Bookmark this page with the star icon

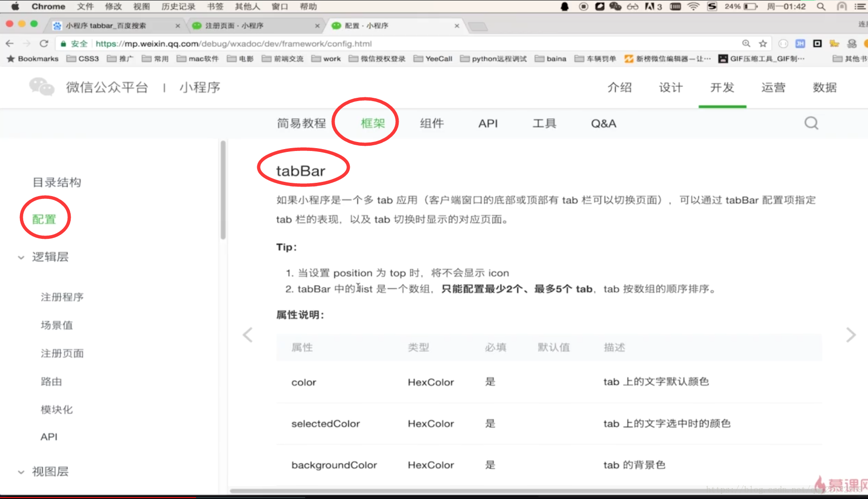(x=763, y=44)
